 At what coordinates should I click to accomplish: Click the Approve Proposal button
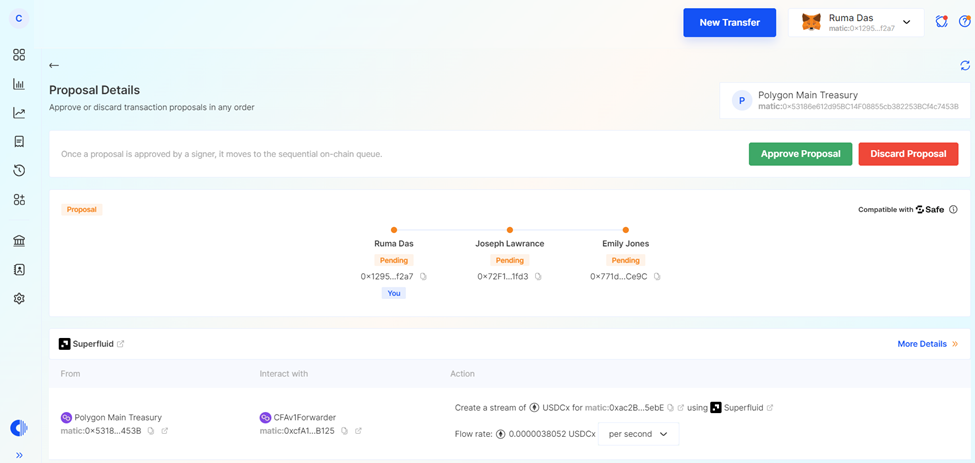point(800,154)
